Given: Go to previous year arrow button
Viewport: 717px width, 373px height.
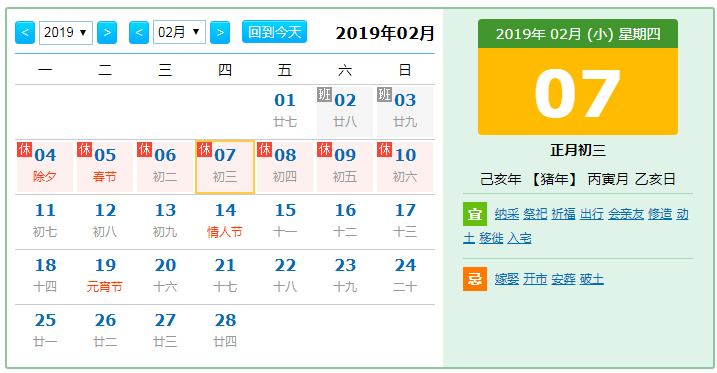Looking at the screenshot, I should point(25,32).
